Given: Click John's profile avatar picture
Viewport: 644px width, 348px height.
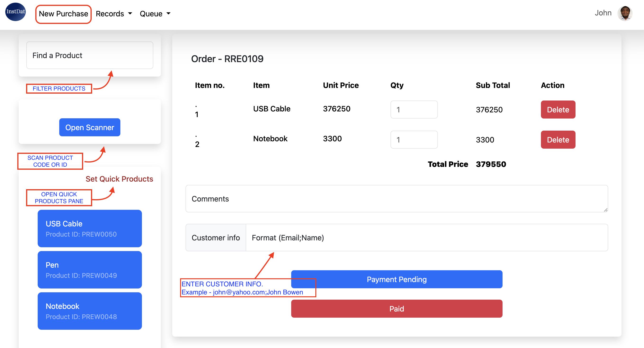Looking at the screenshot, I should [x=625, y=13].
